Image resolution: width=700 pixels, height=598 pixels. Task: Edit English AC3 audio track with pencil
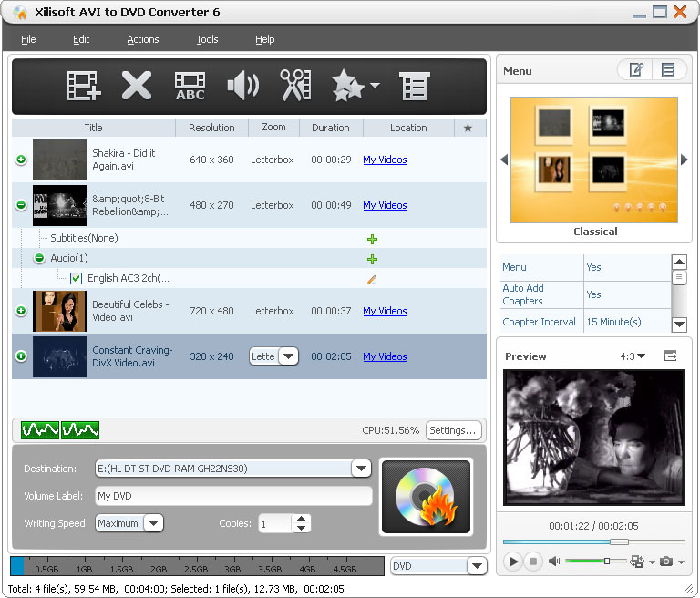pos(372,280)
